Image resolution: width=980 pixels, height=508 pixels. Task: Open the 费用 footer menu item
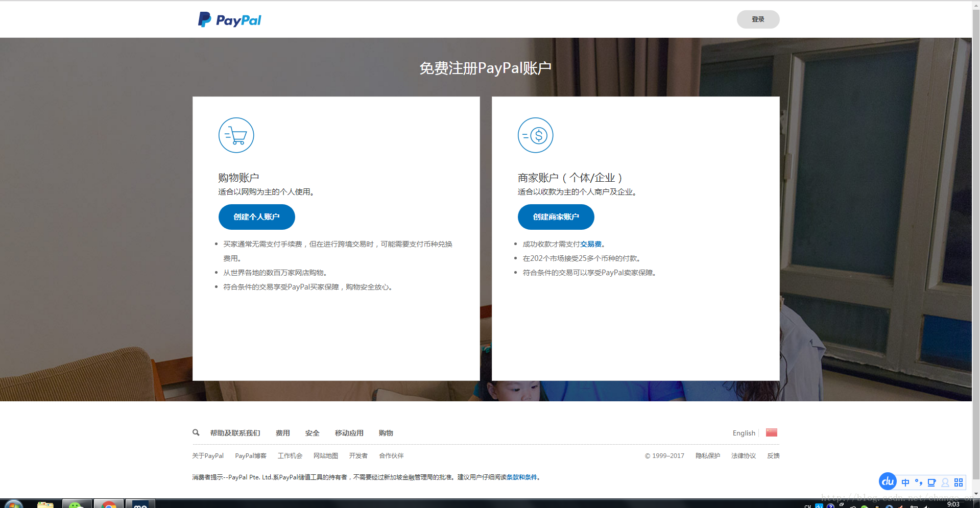point(283,433)
